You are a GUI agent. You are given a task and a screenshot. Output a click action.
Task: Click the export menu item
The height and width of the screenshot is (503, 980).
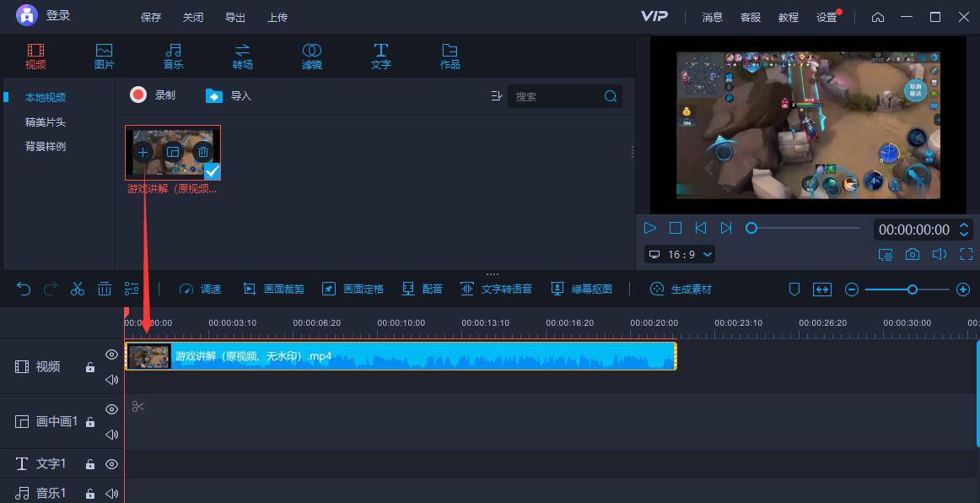[235, 17]
